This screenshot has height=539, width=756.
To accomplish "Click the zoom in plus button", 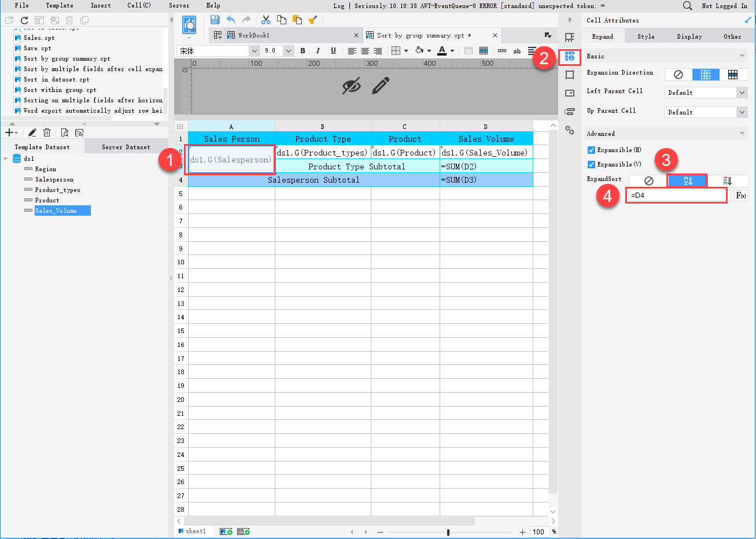I will [522, 532].
